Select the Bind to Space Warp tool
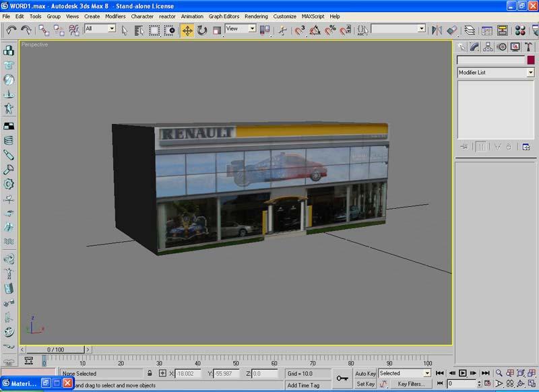Screen dimensions: 539x392 coord(73,30)
